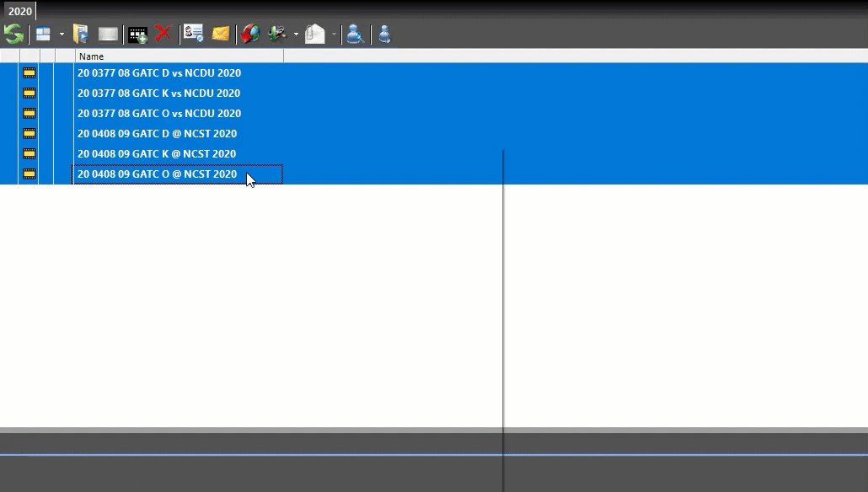Click the yellow envelope mail icon
The height and width of the screenshot is (492, 868).
[x=220, y=35]
